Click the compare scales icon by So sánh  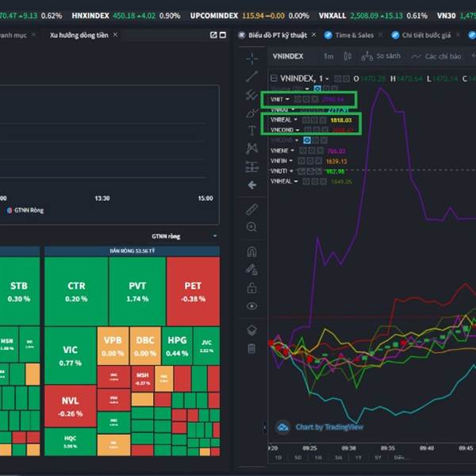(367, 56)
